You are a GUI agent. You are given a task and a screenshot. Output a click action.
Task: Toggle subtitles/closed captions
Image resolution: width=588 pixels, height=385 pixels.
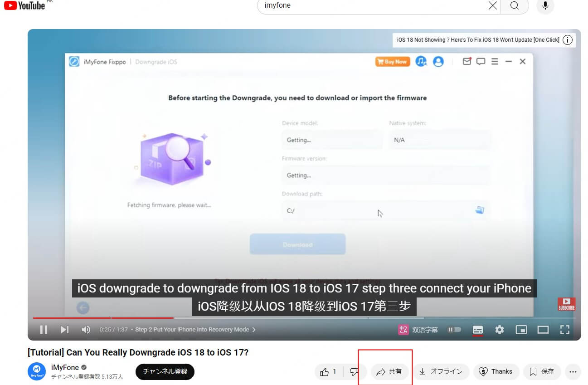click(x=477, y=330)
